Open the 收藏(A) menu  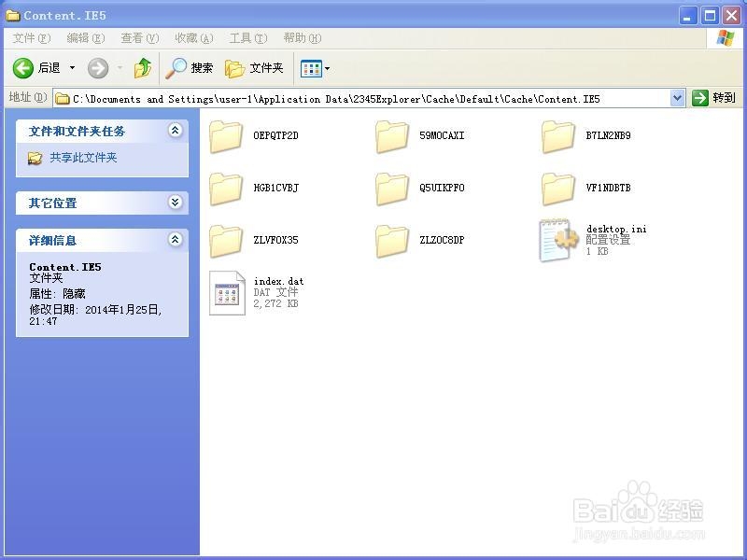click(x=194, y=38)
